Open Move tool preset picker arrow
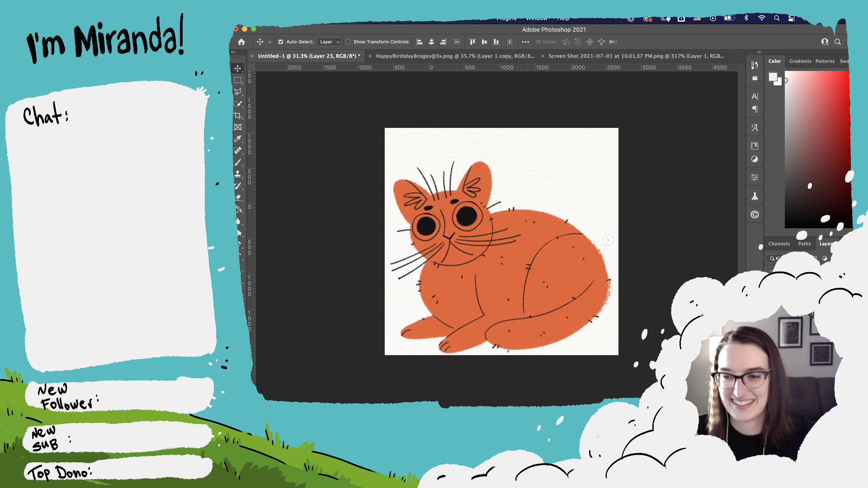Screen dimensions: 868x488 270,42
